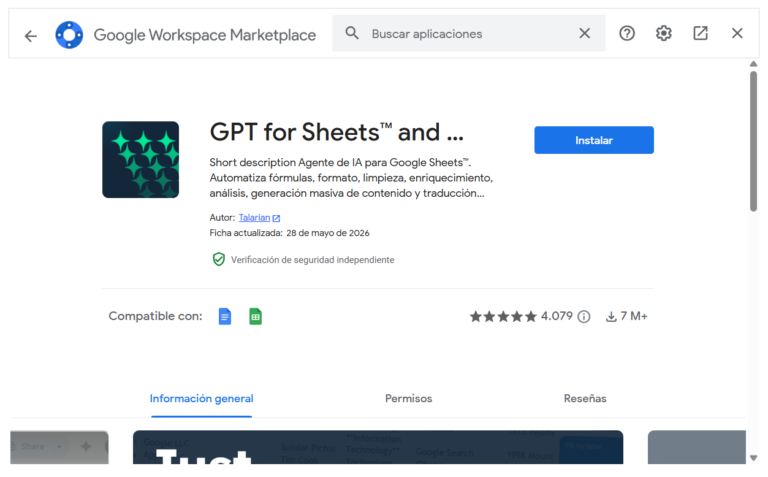Image resolution: width=768 pixels, height=477 pixels.
Task: Click the Google Docs compatibility icon
Action: coord(225,316)
